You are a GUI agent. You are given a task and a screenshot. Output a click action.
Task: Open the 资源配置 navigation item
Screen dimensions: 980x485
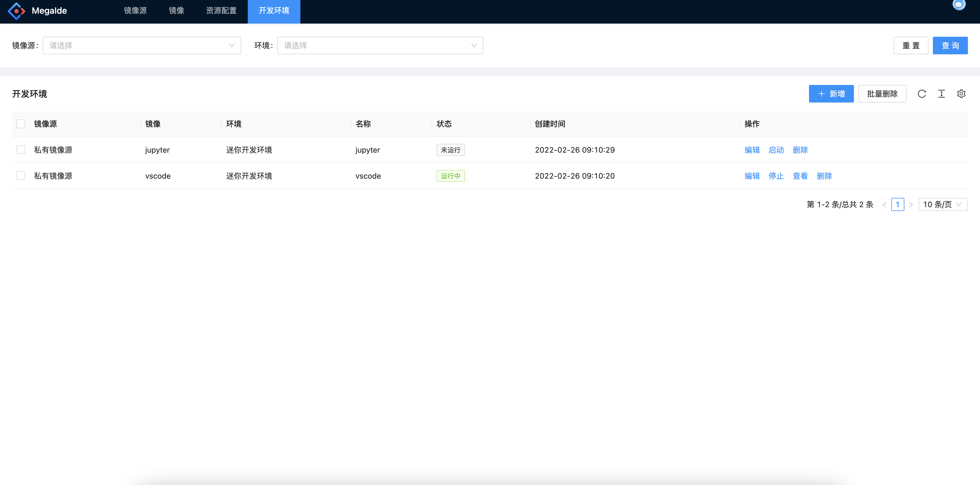(221, 11)
